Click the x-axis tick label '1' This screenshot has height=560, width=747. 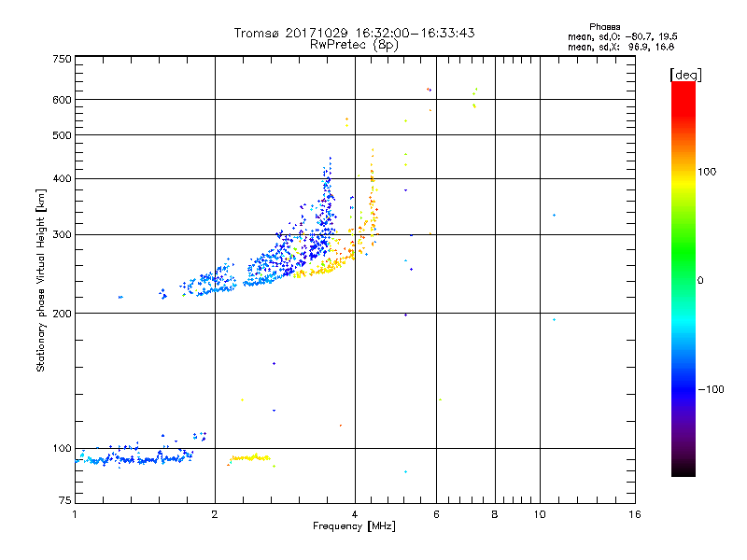(75, 514)
